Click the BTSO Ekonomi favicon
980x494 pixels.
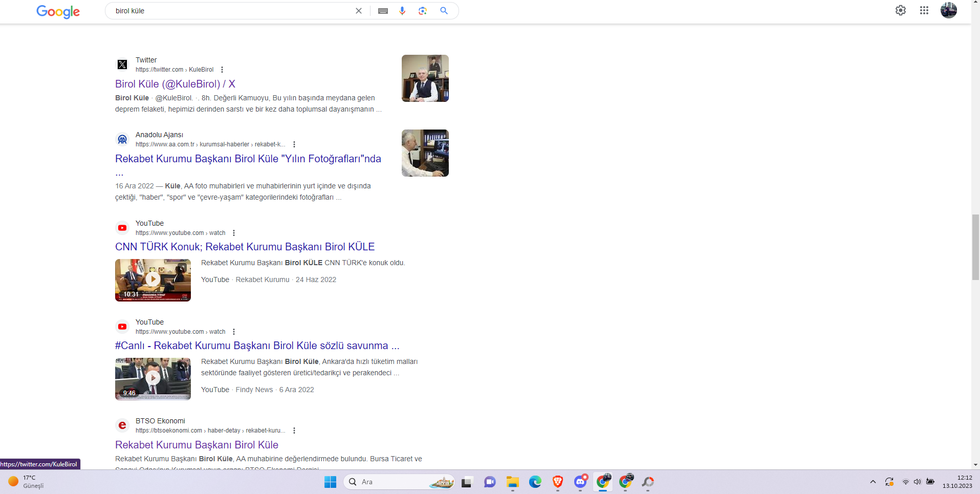[122, 425]
